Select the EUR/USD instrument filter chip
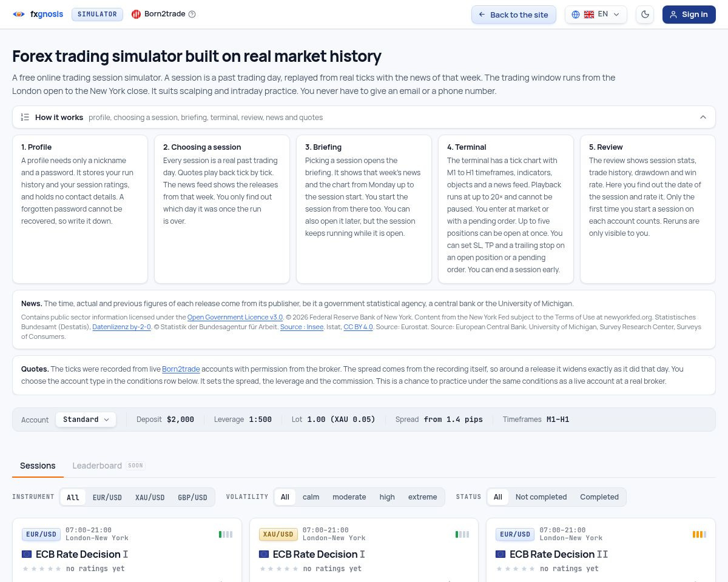728x582 pixels. click(x=107, y=497)
